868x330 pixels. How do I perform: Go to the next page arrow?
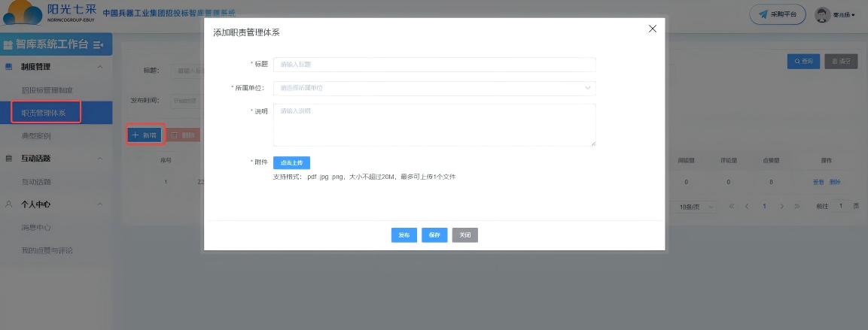[781, 206]
